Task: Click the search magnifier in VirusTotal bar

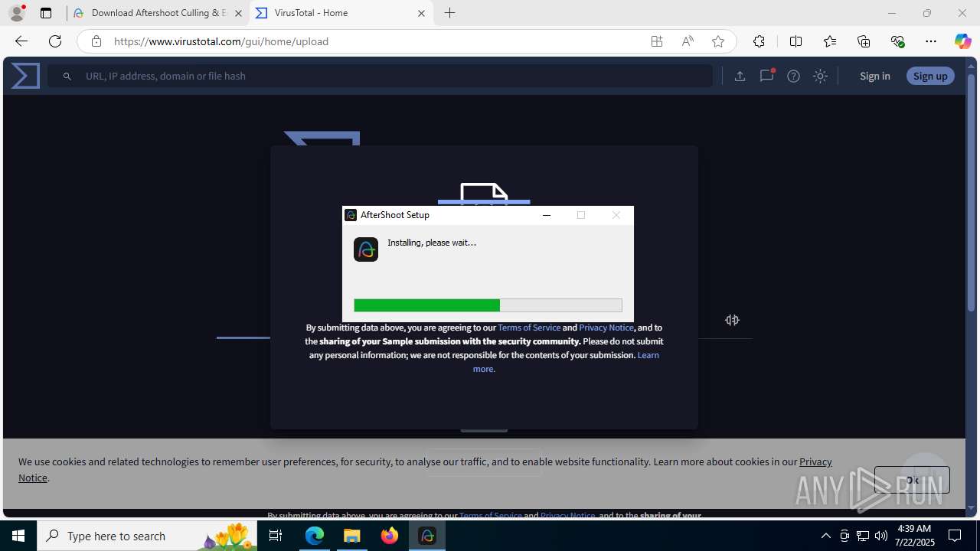Action: click(x=67, y=76)
